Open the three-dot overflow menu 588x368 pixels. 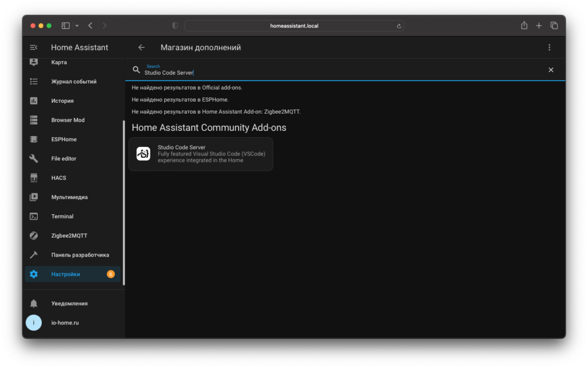(x=550, y=48)
